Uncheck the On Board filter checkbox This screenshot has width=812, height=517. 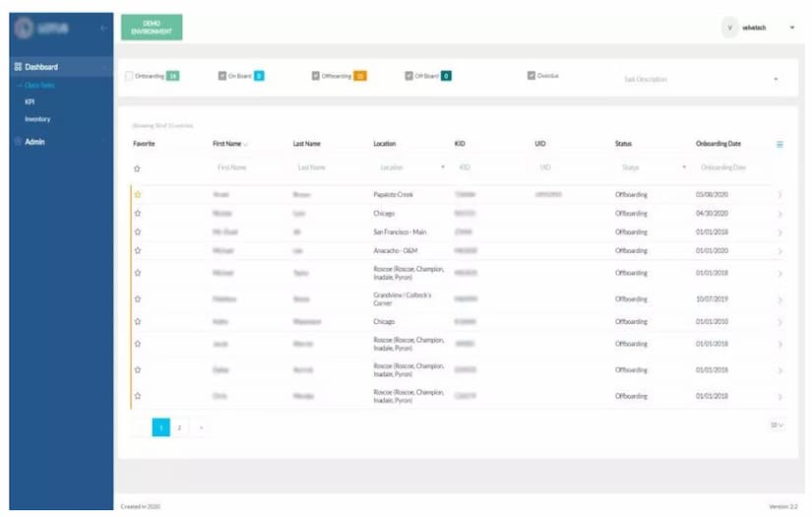click(x=222, y=76)
